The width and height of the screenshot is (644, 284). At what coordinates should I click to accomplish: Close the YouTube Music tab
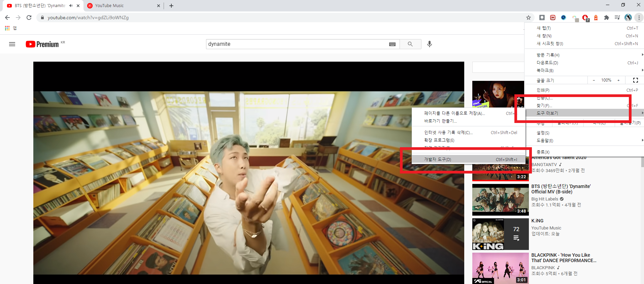159,6
